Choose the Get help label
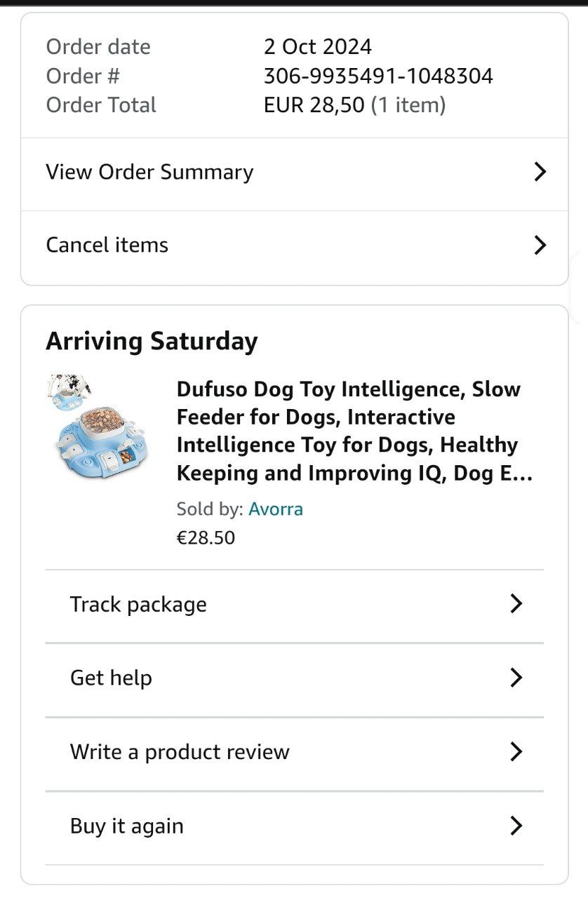 pyautogui.click(x=111, y=678)
